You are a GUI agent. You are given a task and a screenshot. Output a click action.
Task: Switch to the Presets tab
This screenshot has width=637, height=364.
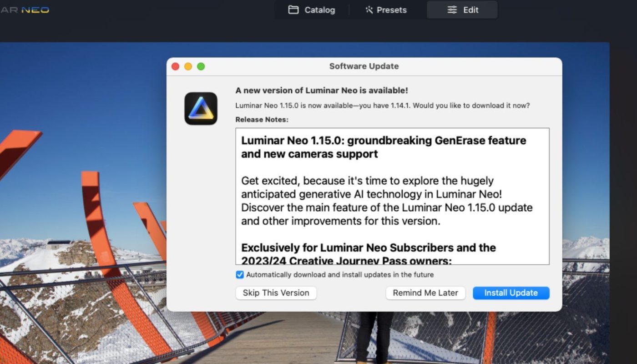pos(386,10)
